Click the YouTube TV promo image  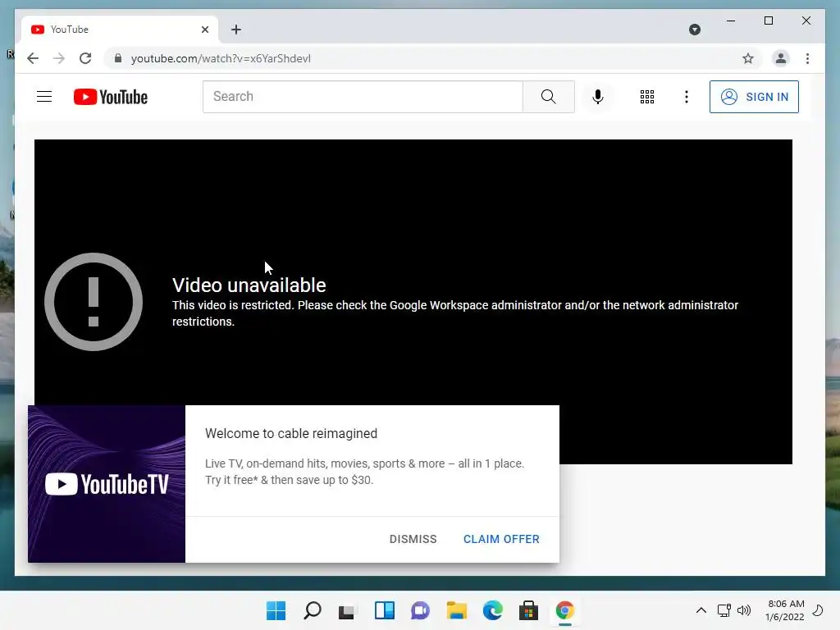pyautogui.click(x=107, y=484)
